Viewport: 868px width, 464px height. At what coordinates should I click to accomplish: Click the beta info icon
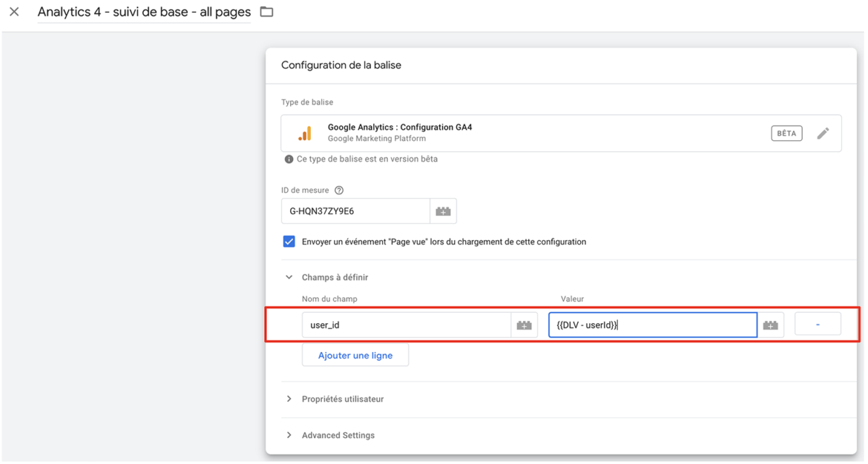pos(289,159)
